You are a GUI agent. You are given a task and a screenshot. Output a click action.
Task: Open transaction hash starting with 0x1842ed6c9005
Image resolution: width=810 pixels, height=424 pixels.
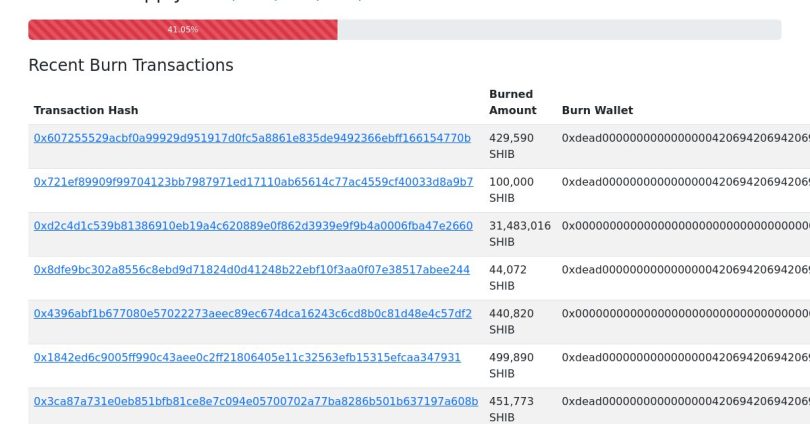point(247,358)
